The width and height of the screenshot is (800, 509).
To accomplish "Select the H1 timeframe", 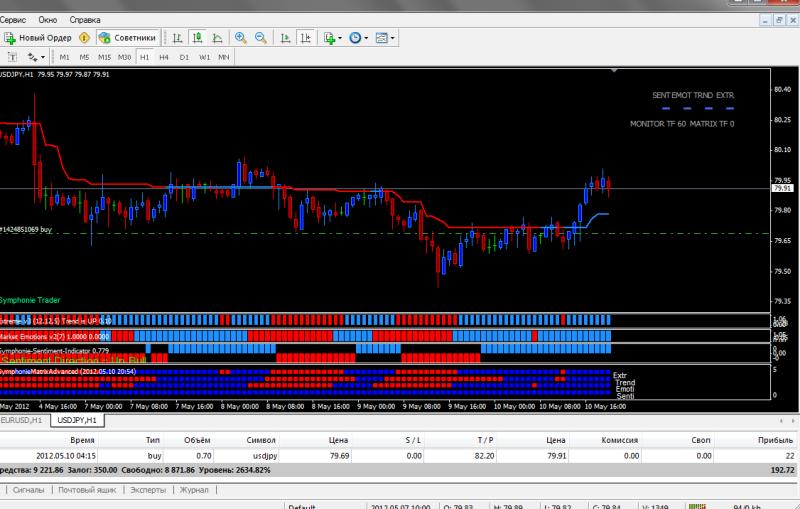I will [x=144, y=57].
